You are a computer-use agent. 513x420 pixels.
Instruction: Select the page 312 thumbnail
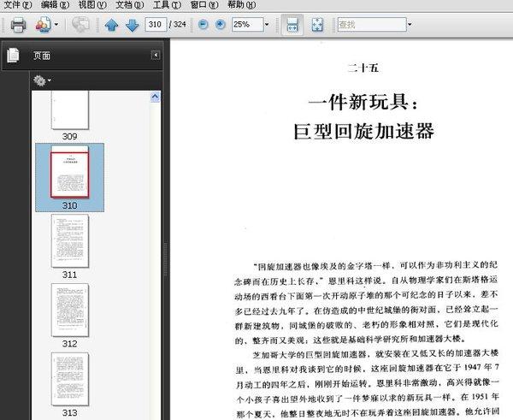[x=70, y=311]
